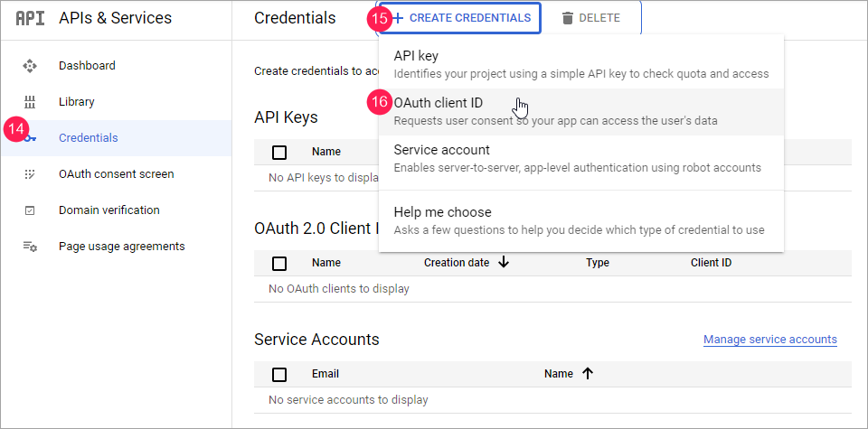
Task: Click the Dashboard icon in sidebar
Action: [x=30, y=66]
